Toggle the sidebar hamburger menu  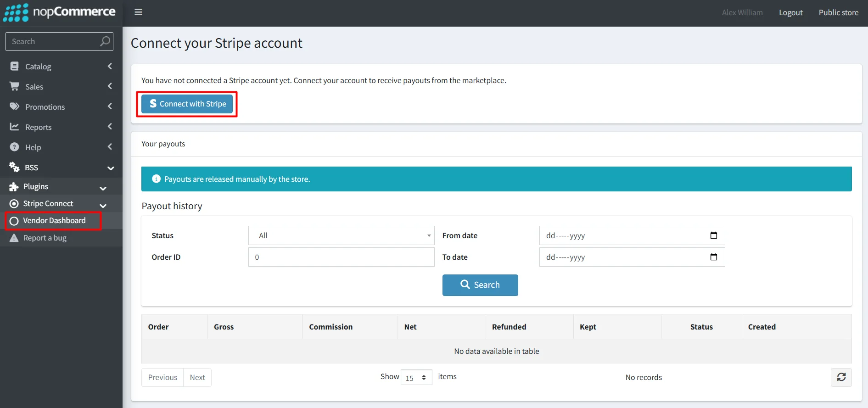(x=138, y=12)
